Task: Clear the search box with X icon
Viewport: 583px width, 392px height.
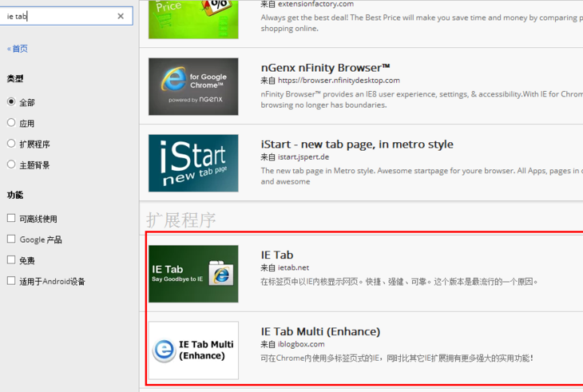Action: tap(121, 16)
